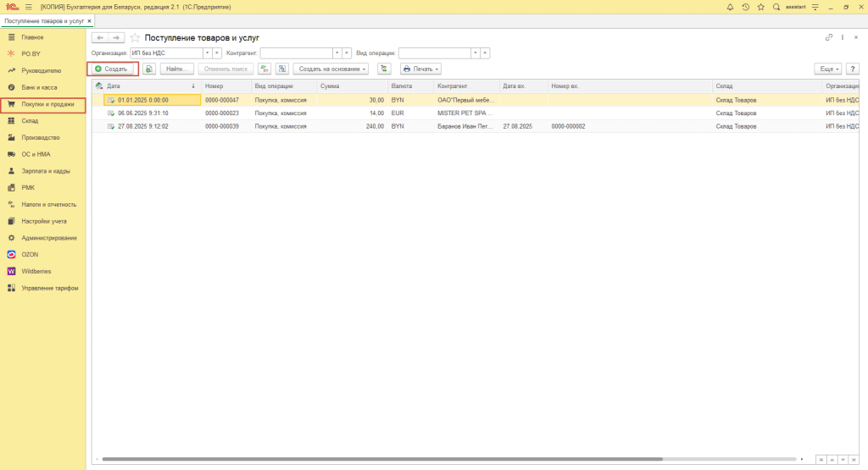Expand the Организация dropdown arrow
The height and width of the screenshot is (470, 868).
coord(206,53)
